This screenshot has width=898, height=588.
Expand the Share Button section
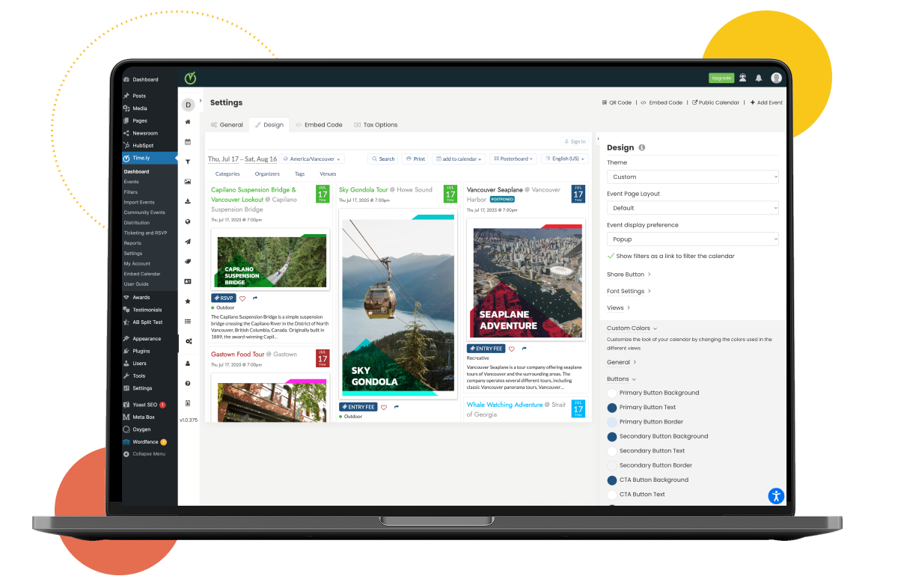click(x=629, y=275)
